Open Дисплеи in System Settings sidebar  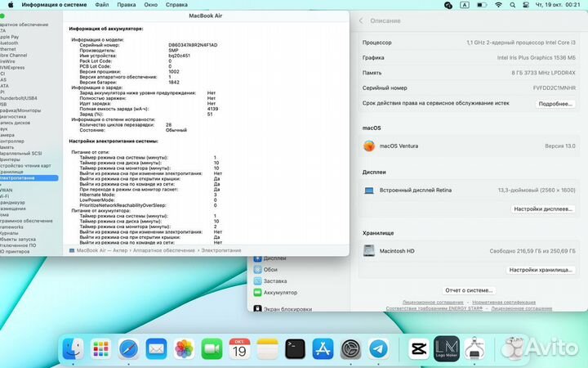270,258
